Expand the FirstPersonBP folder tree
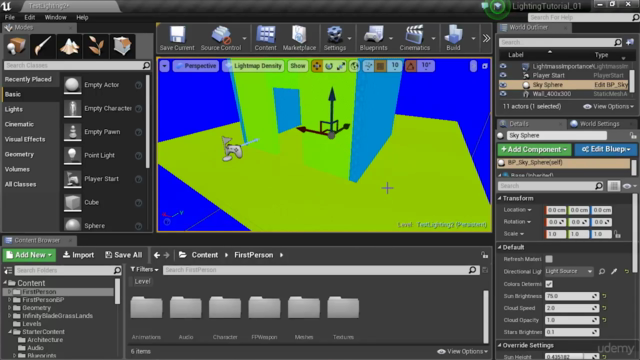This screenshot has width=640, height=360. point(9,300)
